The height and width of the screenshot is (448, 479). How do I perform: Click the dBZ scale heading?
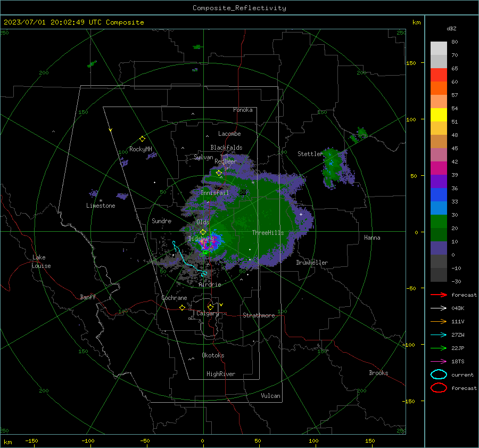pyautogui.click(x=451, y=28)
